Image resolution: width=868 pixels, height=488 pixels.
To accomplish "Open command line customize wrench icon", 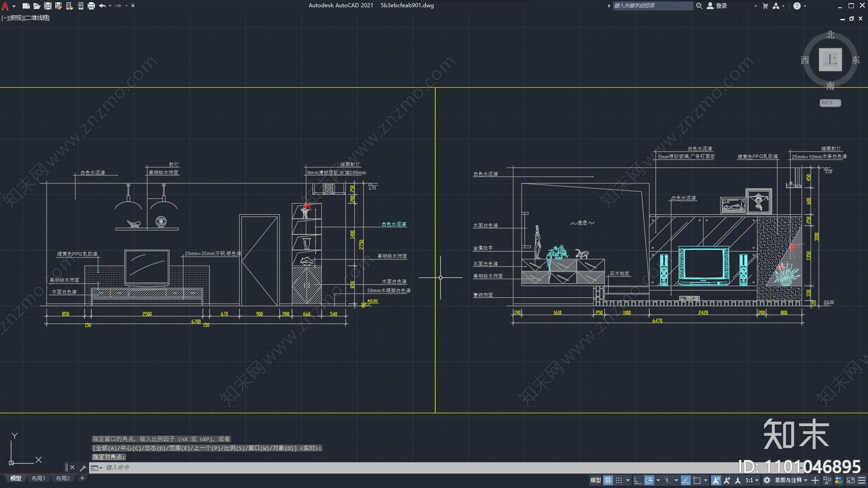I will [83, 467].
